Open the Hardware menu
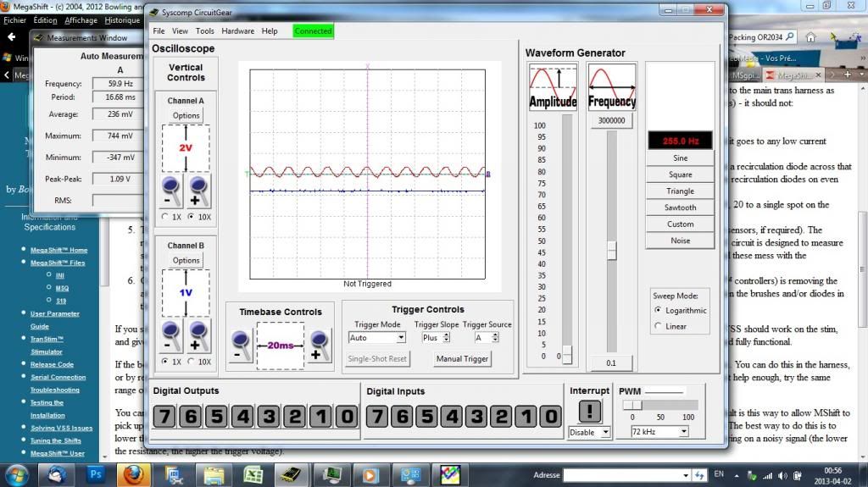This screenshot has height=487, width=868. point(238,31)
